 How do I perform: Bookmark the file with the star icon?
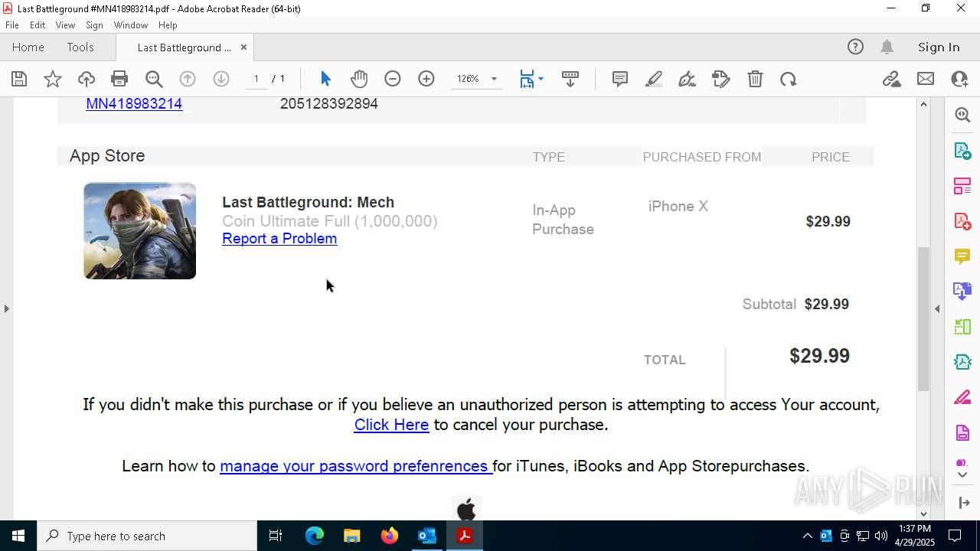(x=53, y=79)
